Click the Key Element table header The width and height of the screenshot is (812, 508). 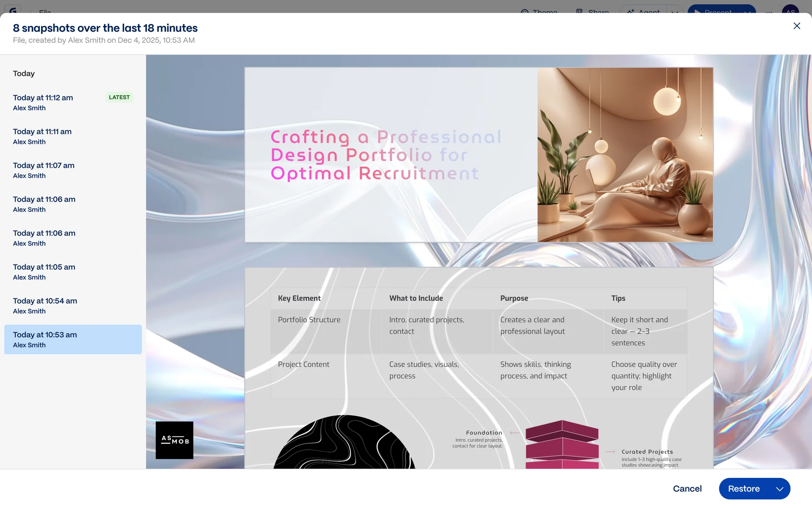[x=299, y=298]
